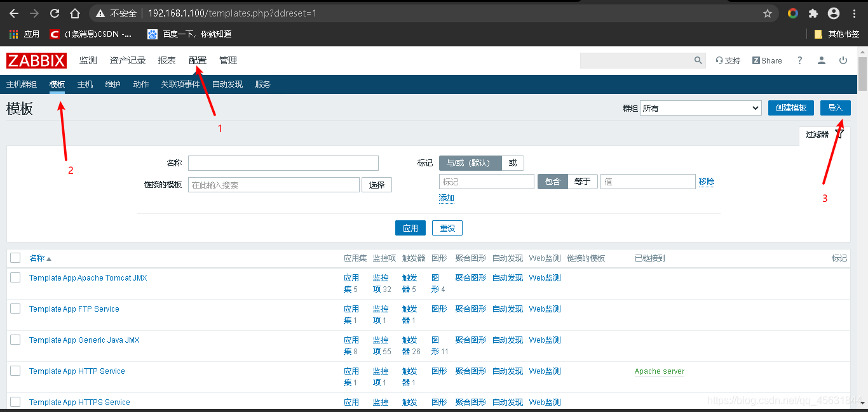The width and height of the screenshot is (868, 412).
Task: Switch to the 主机 submenu
Action: [85, 84]
